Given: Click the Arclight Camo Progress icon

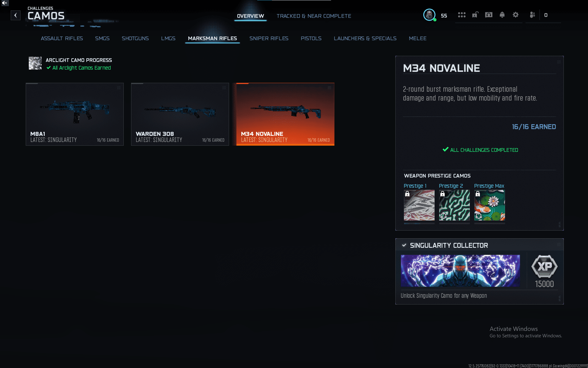Looking at the screenshot, I should pos(35,63).
